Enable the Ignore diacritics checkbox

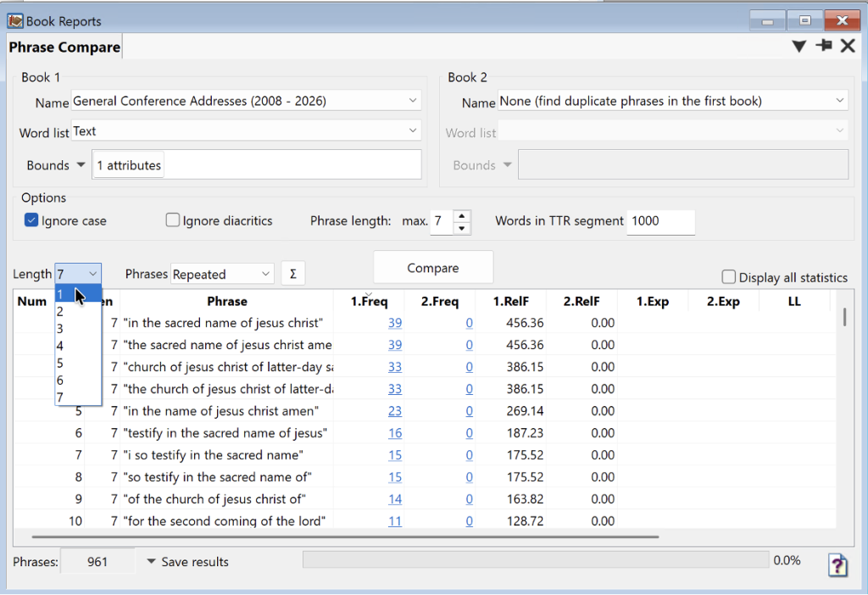click(173, 220)
